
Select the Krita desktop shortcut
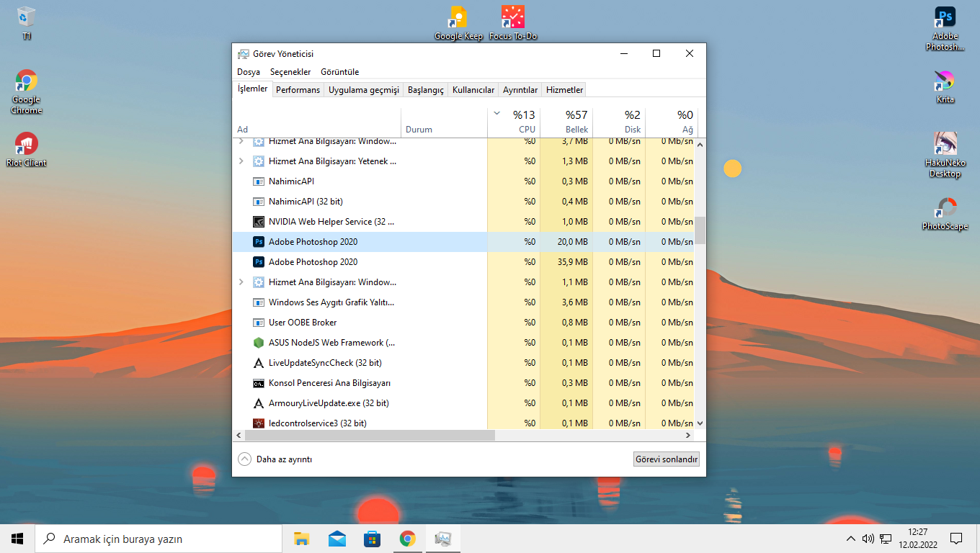pyautogui.click(x=945, y=81)
